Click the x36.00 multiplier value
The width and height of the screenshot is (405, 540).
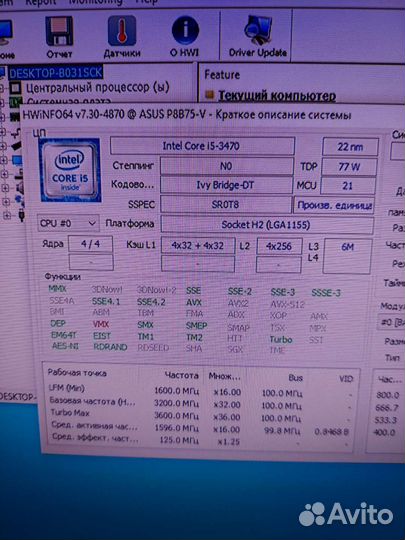point(227,417)
